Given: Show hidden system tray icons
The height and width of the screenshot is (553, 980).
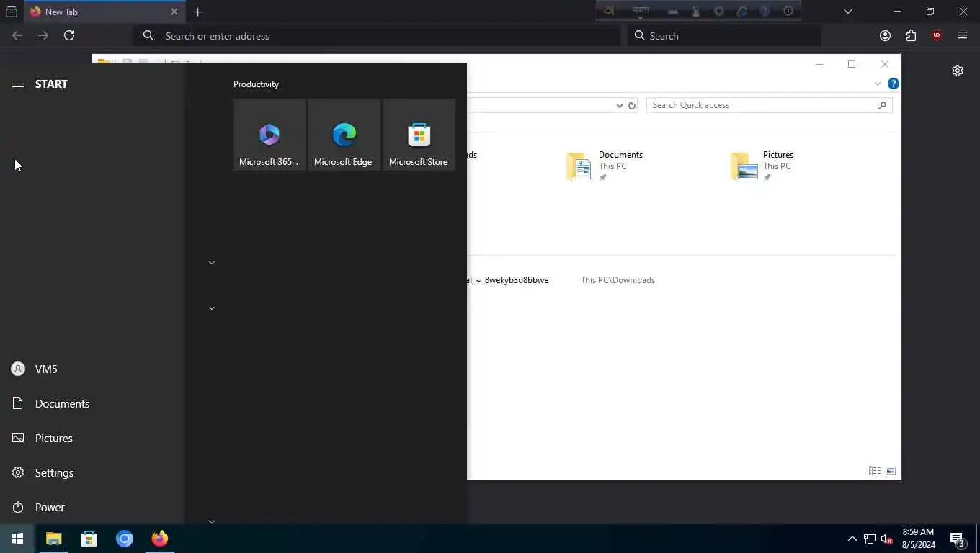Looking at the screenshot, I should (852, 539).
